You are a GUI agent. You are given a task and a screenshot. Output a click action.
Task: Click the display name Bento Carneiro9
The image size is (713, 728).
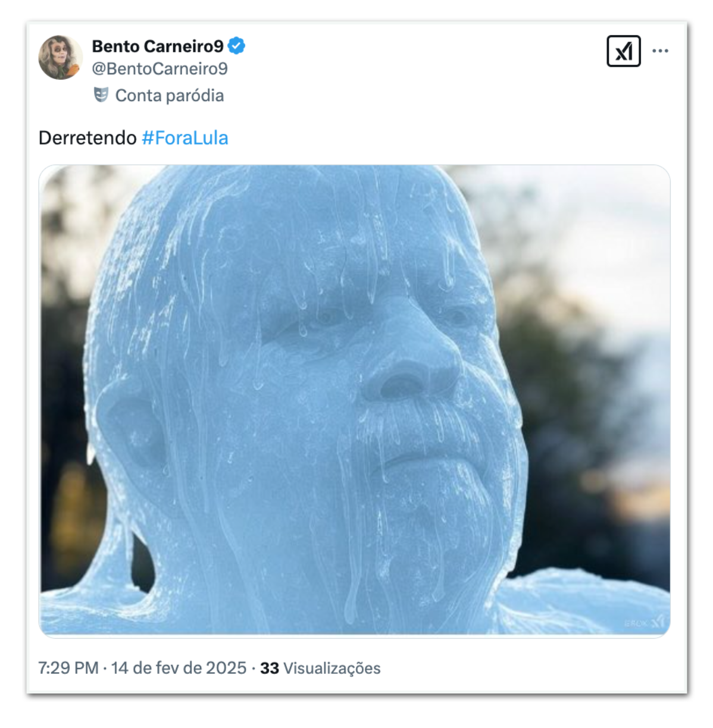click(x=158, y=46)
